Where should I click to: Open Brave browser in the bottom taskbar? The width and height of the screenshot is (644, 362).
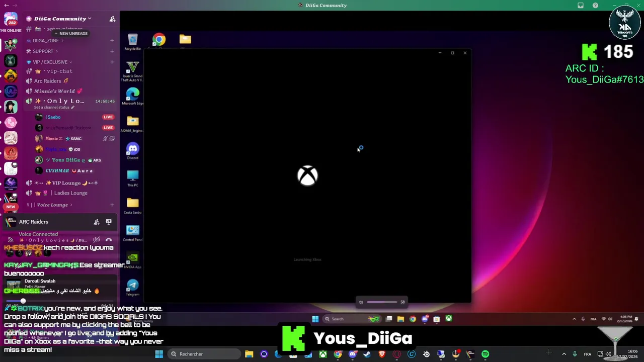(382, 354)
